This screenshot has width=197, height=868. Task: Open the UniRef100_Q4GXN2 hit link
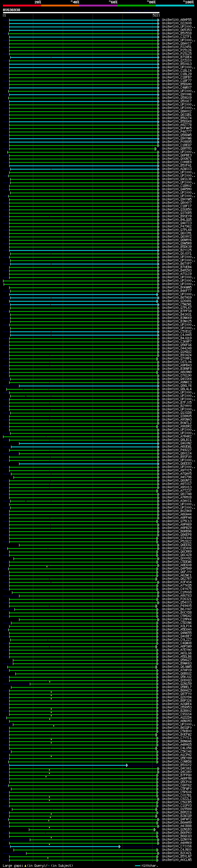176,443
